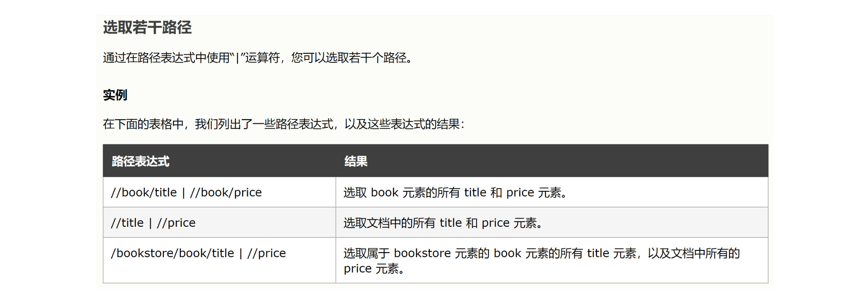868x308 pixels.
Task: Click the heading 选取若干路径
Action: click(147, 27)
